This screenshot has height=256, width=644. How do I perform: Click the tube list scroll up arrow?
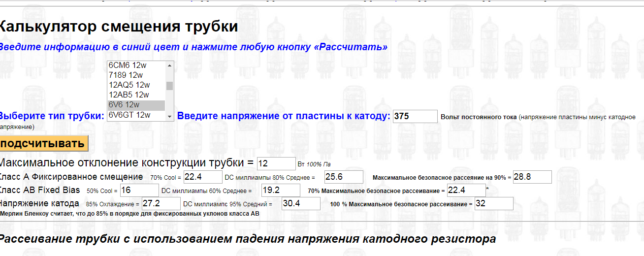[170, 65]
